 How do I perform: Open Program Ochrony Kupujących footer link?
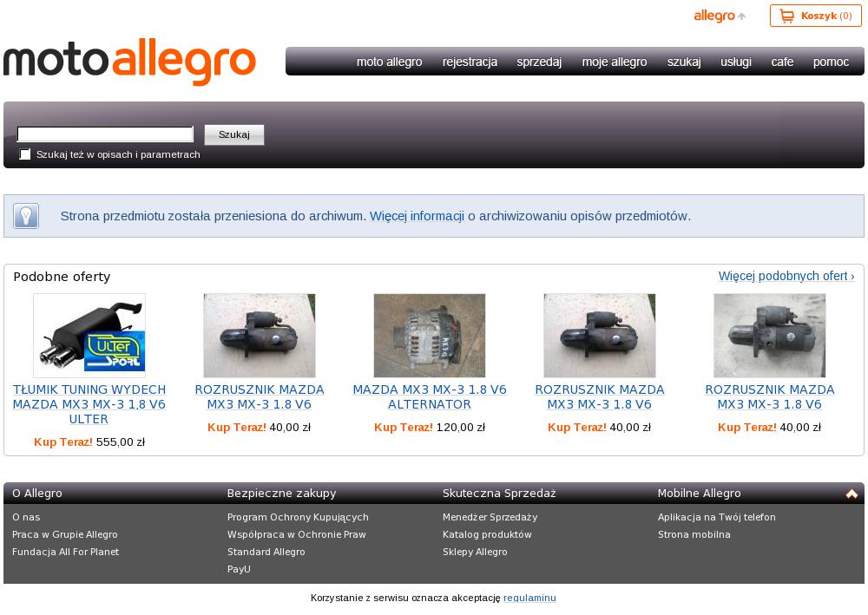(x=298, y=517)
